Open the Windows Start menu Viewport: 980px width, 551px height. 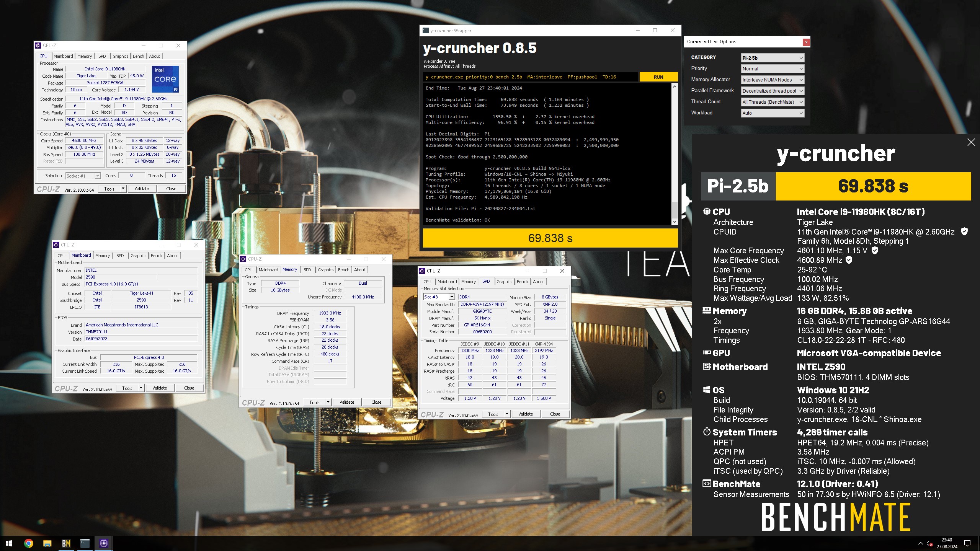coord(9,543)
